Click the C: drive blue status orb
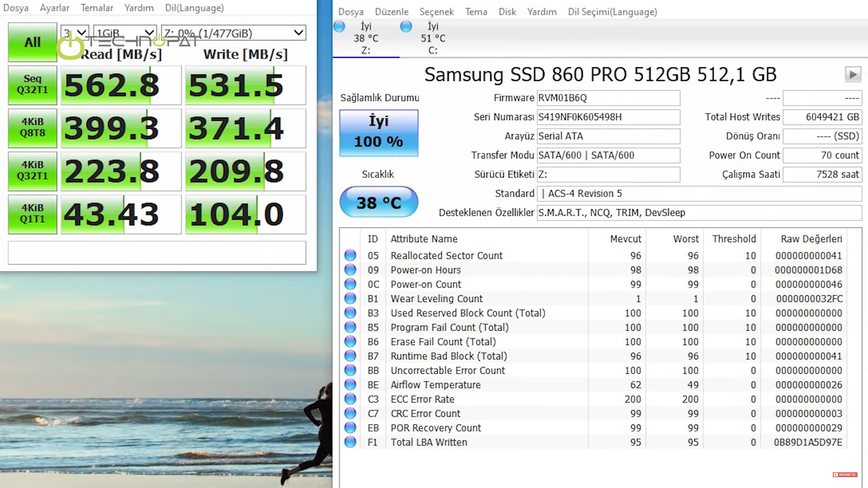The height and width of the screenshot is (488, 868). [406, 26]
